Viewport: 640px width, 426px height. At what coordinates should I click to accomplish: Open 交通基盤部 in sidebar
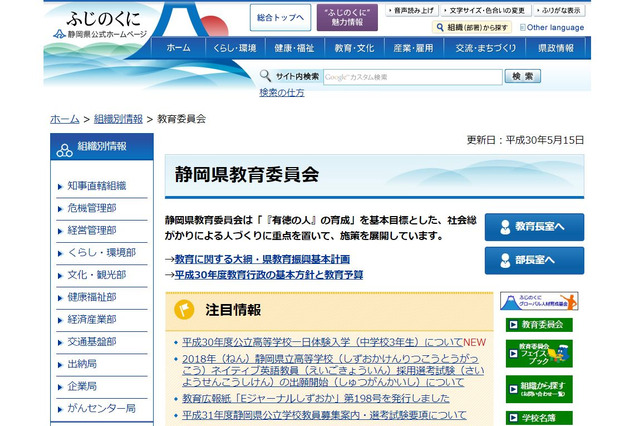coord(92,342)
